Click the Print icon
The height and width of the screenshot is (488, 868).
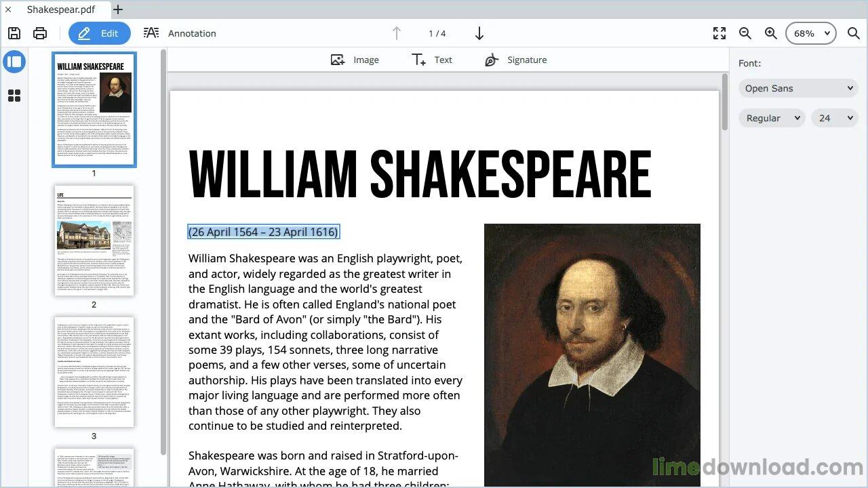[40, 33]
